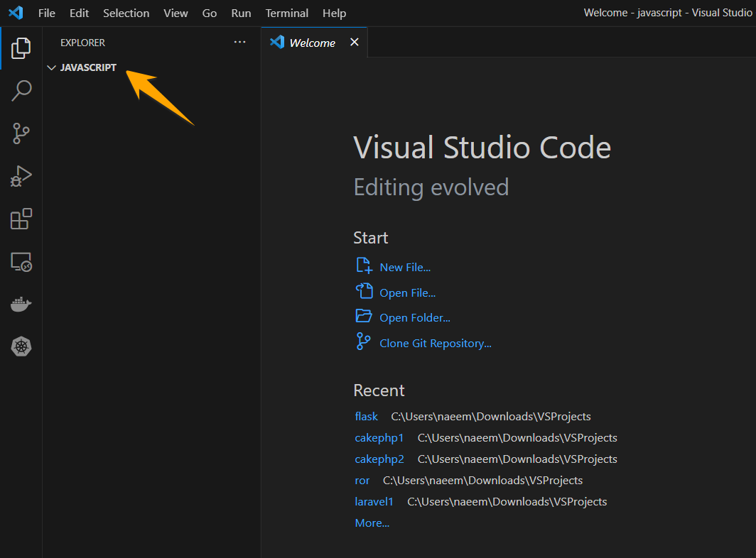Open the Run menu
The width and height of the screenshot is (756, 558).
[x=241, y=13]
